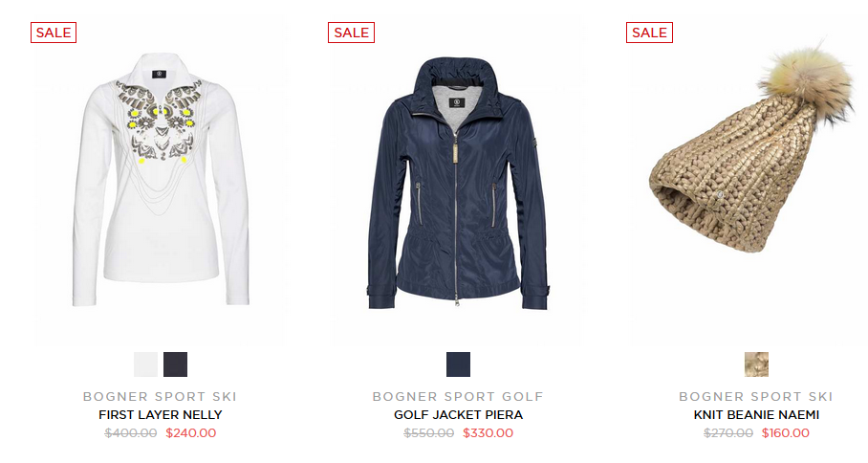Click Bogner Sport Ski brand above beanie
The height and width of the screenshot is (463, 868).
point(756,397)
